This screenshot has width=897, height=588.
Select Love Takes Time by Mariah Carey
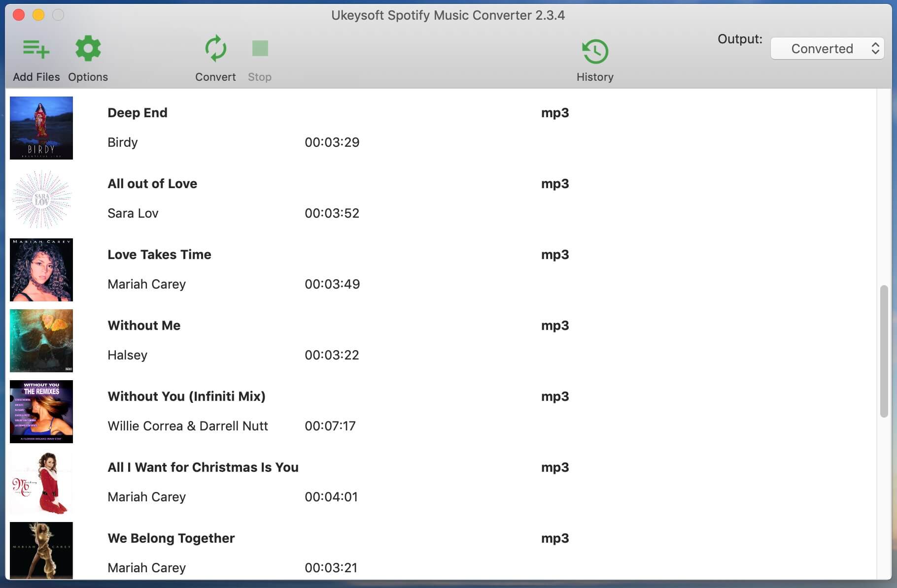(x=159, y=254)
